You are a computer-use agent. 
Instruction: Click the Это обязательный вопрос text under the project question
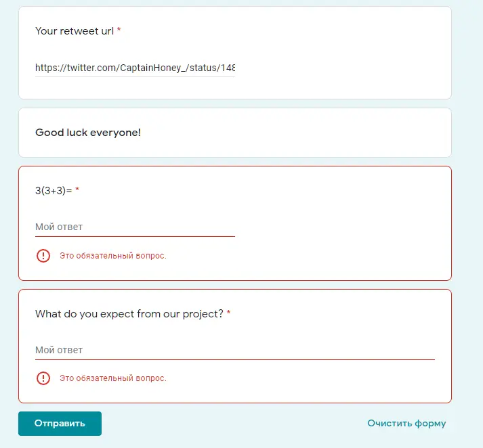point(113,378)
